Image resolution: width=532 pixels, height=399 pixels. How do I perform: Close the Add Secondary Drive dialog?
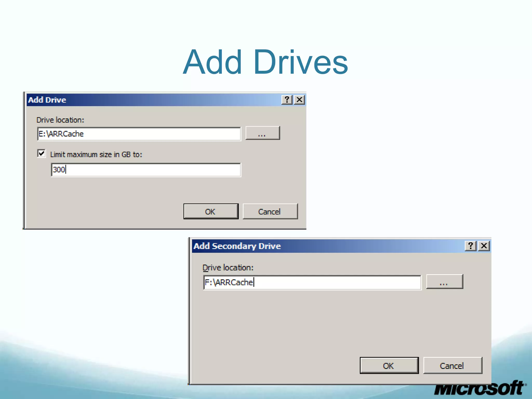click(x=484, y=246)
